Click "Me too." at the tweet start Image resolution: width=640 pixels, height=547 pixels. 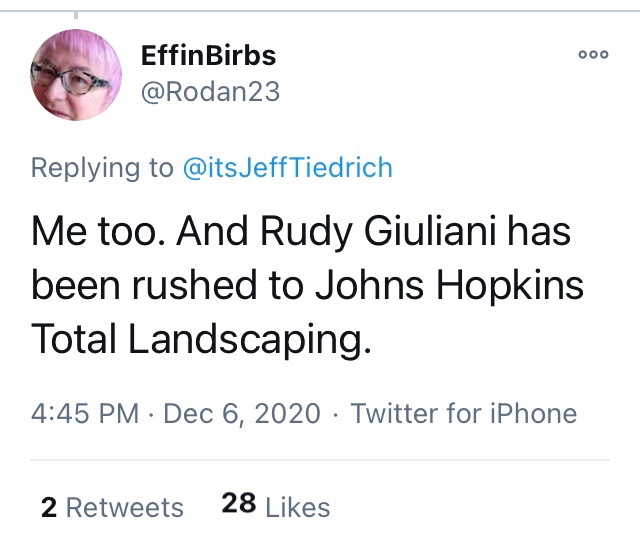pyautogui.click(x=92, y=233)
